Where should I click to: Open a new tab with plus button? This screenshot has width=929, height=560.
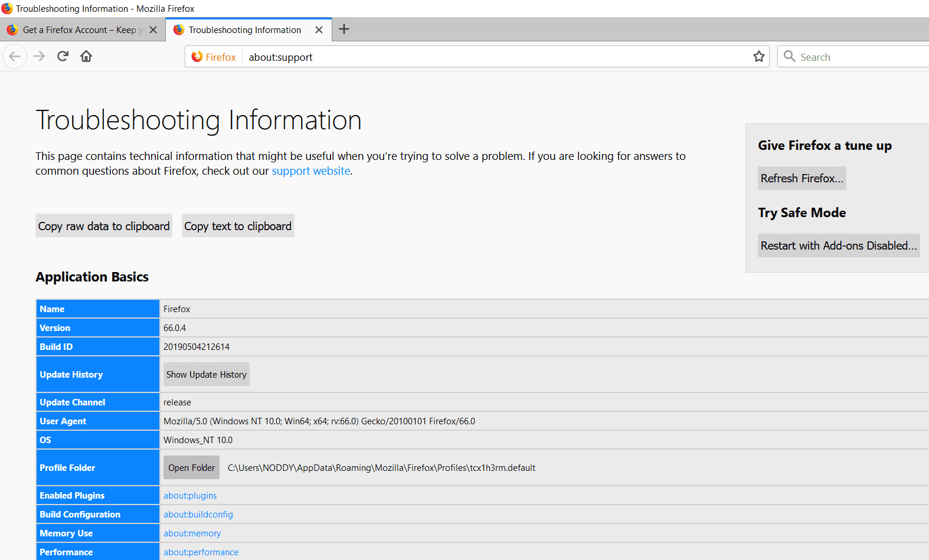click(x=344, y=30)
